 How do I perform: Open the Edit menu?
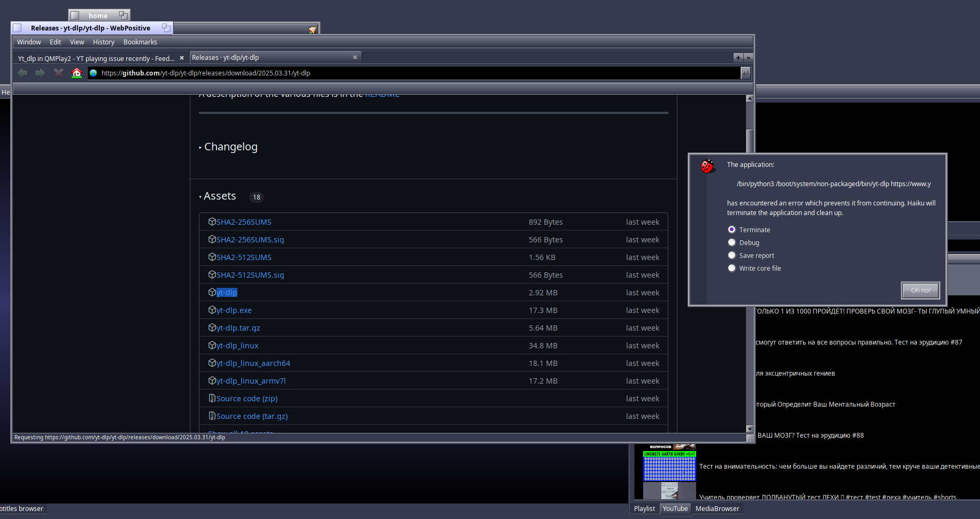(x=55, y=42)
